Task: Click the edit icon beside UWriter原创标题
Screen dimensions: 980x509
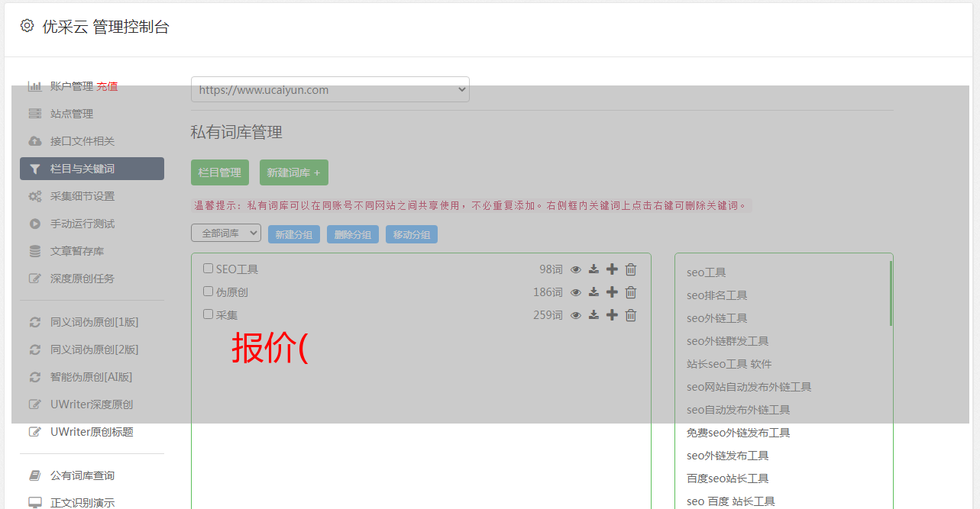Action: pos(34,432)
